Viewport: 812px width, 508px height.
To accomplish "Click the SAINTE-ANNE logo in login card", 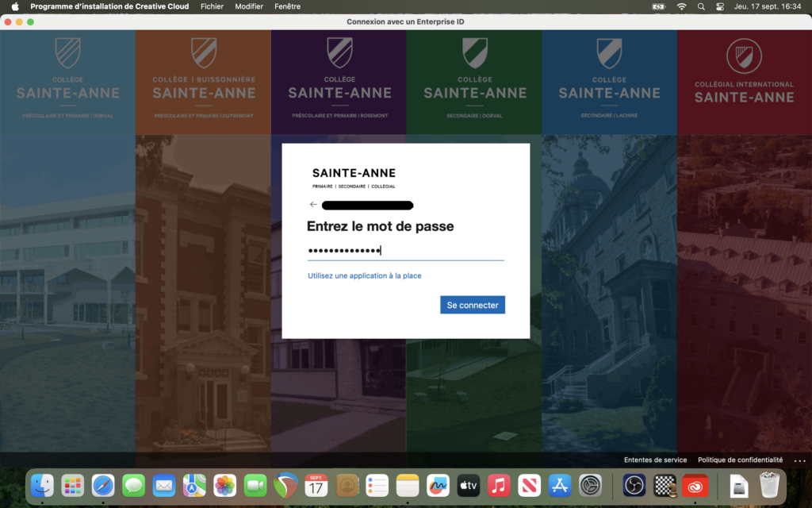I will click(354, 178).
